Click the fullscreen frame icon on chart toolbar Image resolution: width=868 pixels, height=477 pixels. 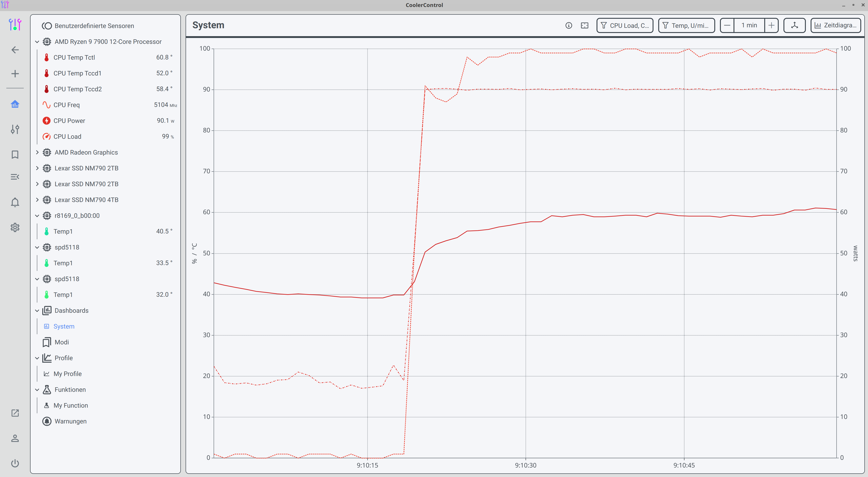pos(585,25)
